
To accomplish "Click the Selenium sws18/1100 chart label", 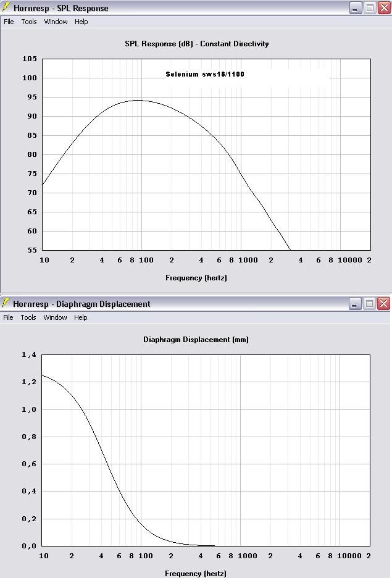I will (x=205, y=74).
